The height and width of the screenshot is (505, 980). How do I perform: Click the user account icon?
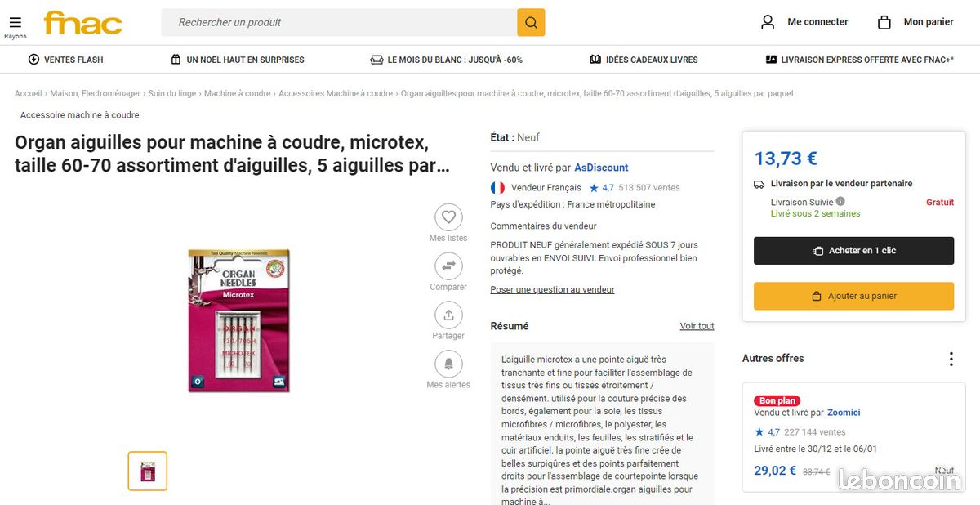(x=768, y=22)
